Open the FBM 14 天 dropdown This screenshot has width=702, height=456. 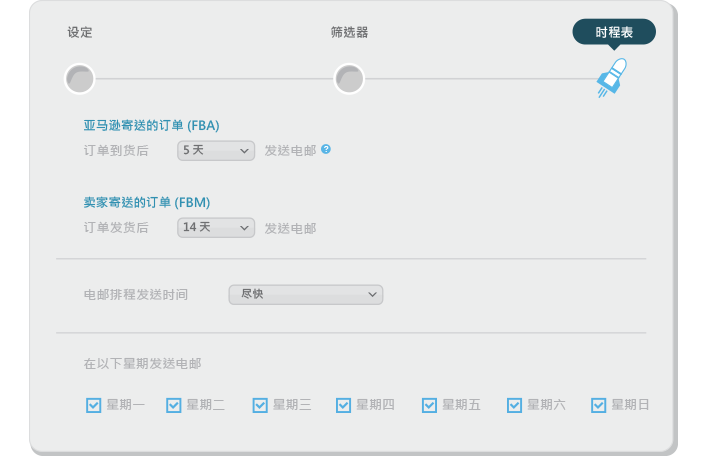[216, 228]
